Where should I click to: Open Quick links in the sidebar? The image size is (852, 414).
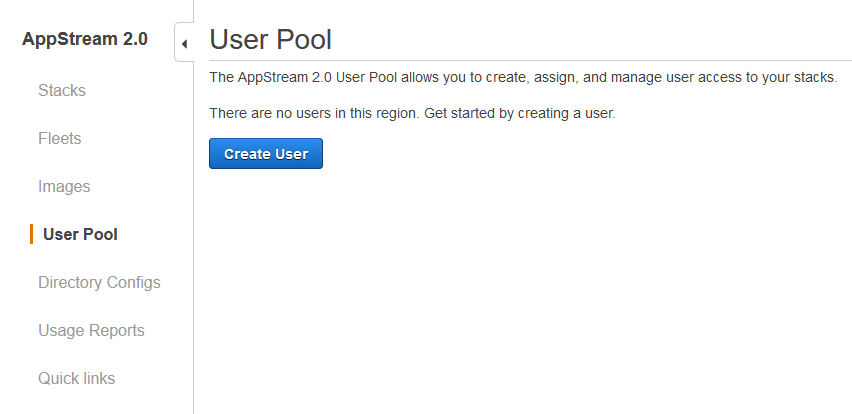[77, 378]
